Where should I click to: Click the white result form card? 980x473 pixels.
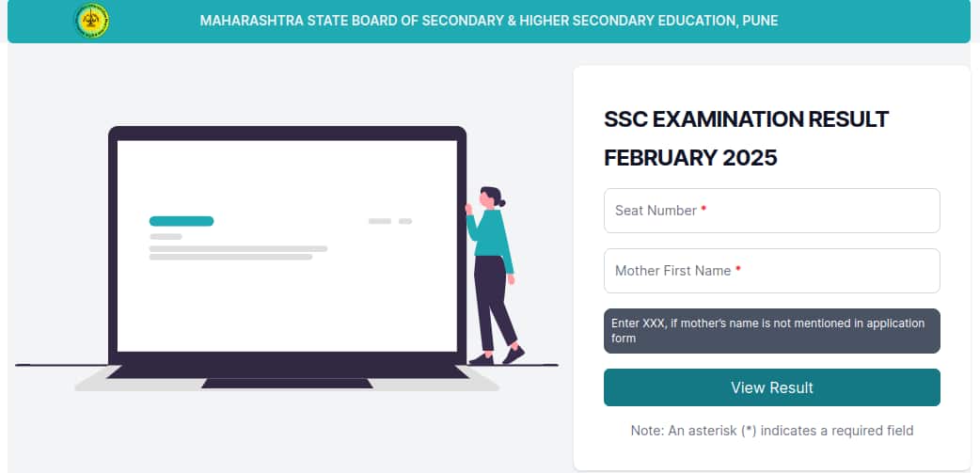pos(772,268)
